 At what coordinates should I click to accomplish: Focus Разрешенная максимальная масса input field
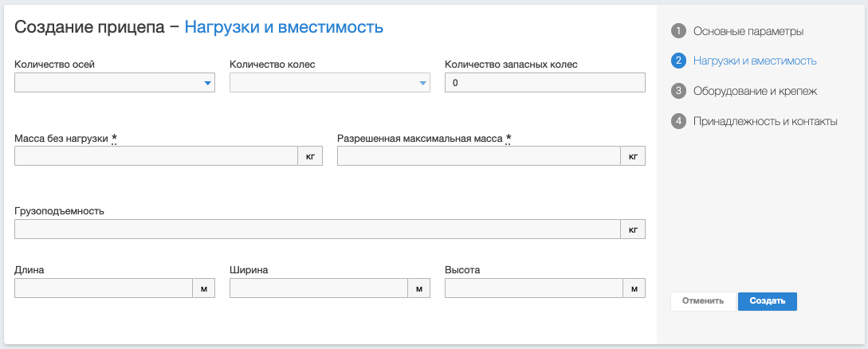coord(479,156)
